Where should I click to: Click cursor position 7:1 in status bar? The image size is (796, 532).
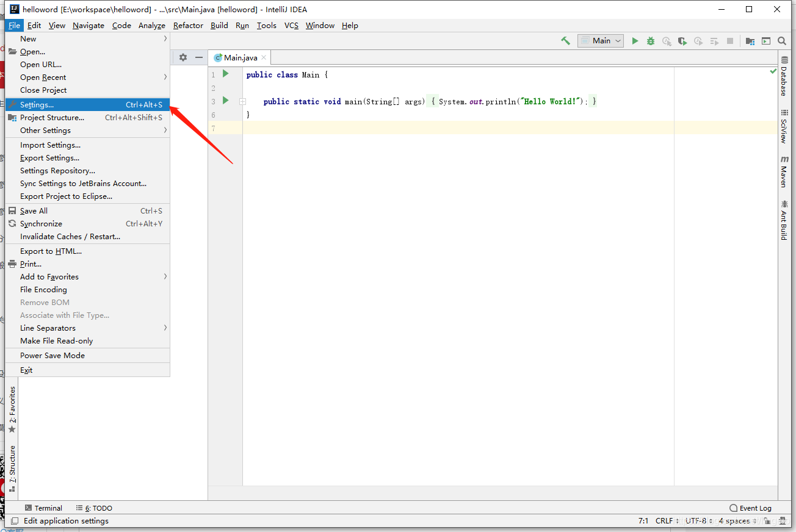(x=643, y=521)
